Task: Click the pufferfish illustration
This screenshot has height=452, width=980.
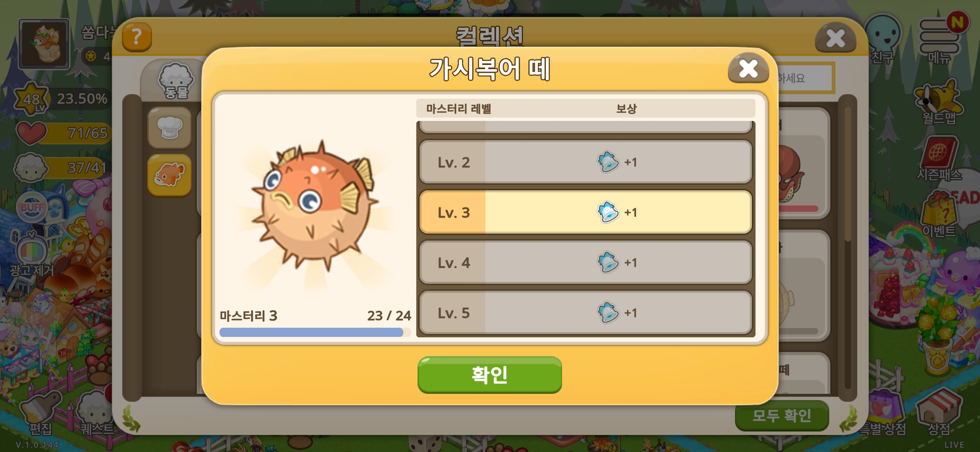Action: [x=315, y=205]
